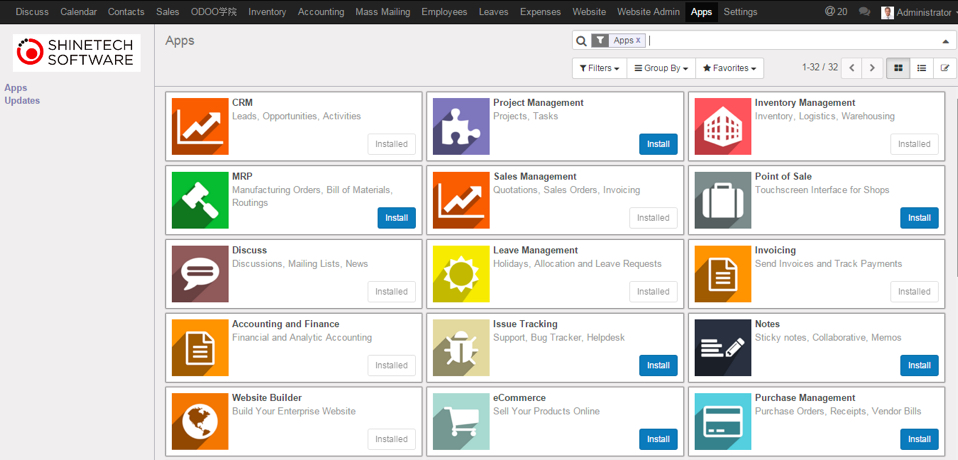The height and width of the screenshot is (460, 958).
Task: Install the Purchase Management app
Action: coord(919,439)
